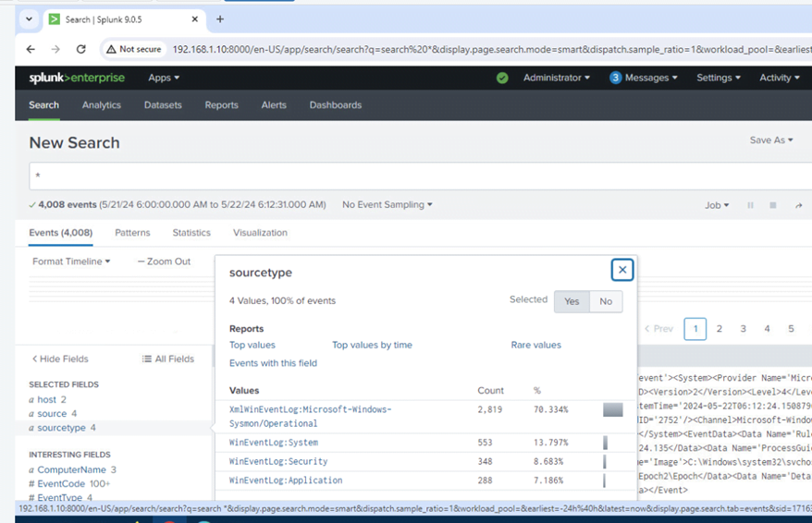The width and height of the screenshot is (812, 523).
Task: Select the ComputerName field
Action: pyautogui.click(x=71, y=469)
